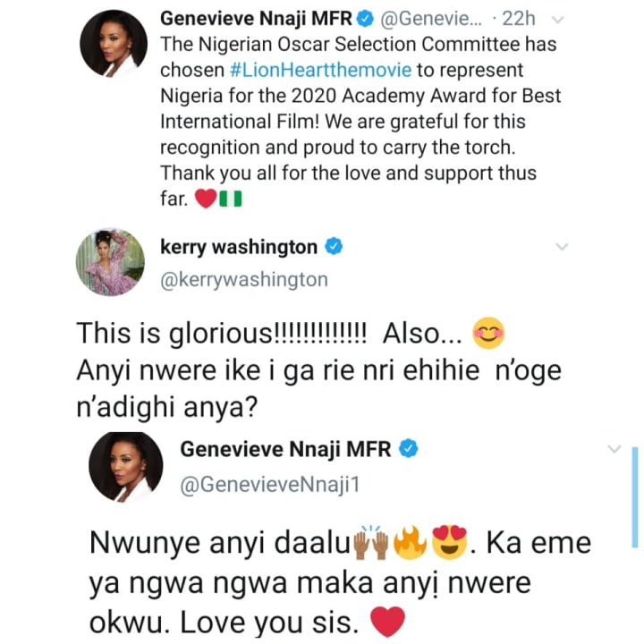
Task: Click the 22h timestamp on top tweet
Action: point(519,19)
